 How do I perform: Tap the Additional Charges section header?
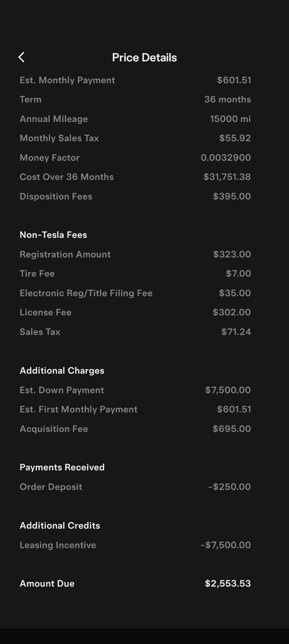(x=62, y=371)
